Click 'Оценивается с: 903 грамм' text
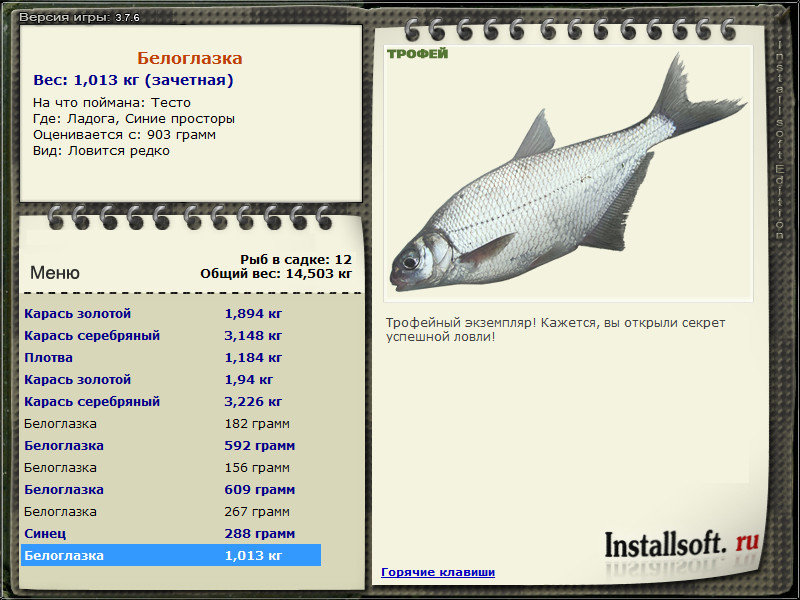 coord(124,135)
